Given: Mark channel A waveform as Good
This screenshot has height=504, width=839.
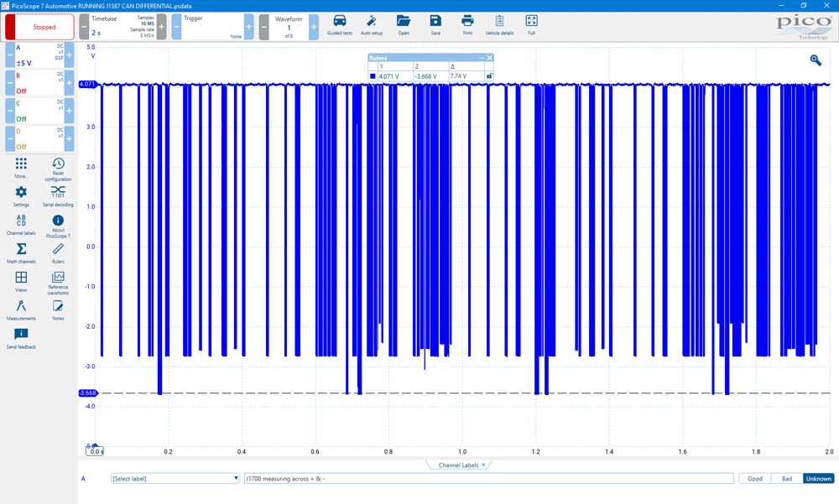Looking at the screenshot, I should click(755, 478).
